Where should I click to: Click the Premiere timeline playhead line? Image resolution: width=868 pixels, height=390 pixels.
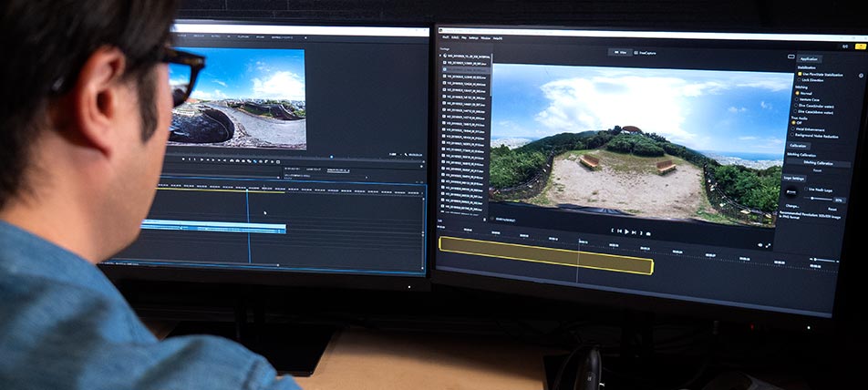248,227
